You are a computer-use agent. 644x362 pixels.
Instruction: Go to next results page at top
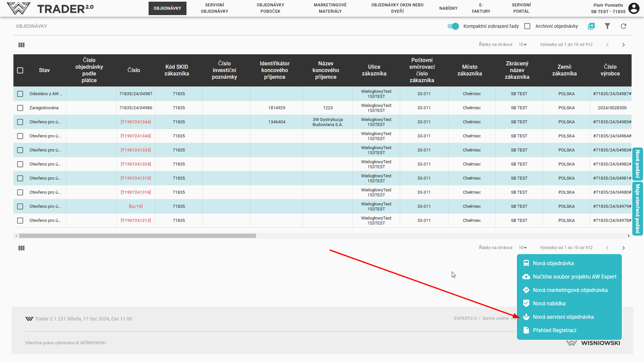coord(623,45)
